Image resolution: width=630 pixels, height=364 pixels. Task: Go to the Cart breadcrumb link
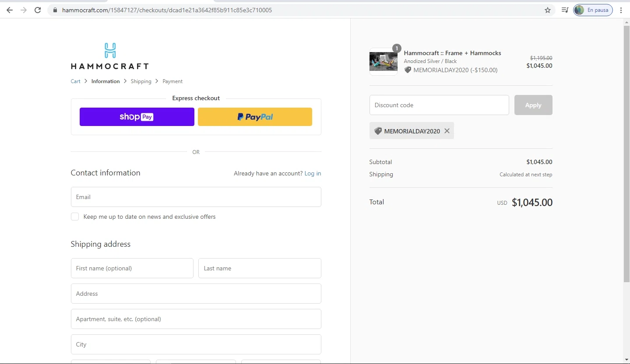click(76, 81)
